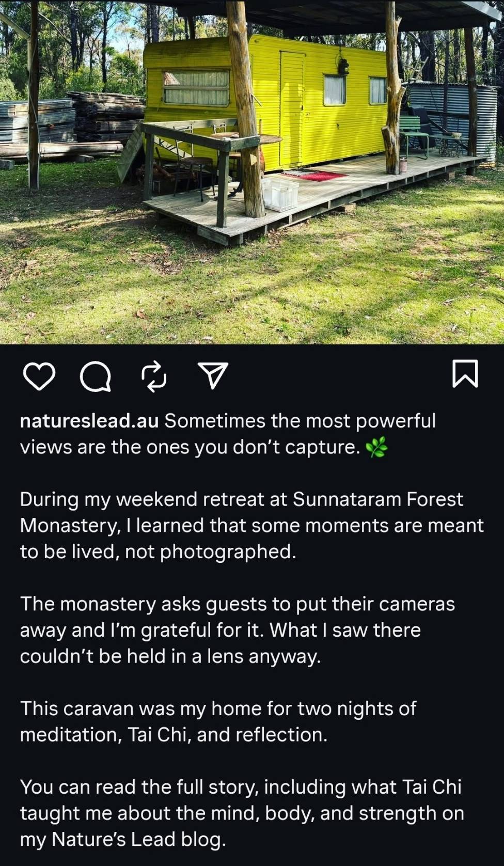Select the "This caravan was my home" paragraph
The height and width of the screenshot is (866, 504).
click(x=218, y=721)
